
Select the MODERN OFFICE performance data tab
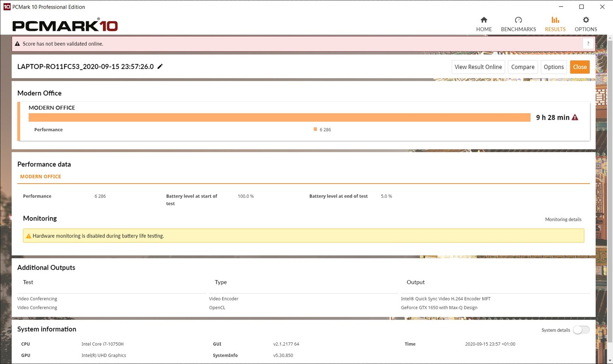[x=41, y=177]
